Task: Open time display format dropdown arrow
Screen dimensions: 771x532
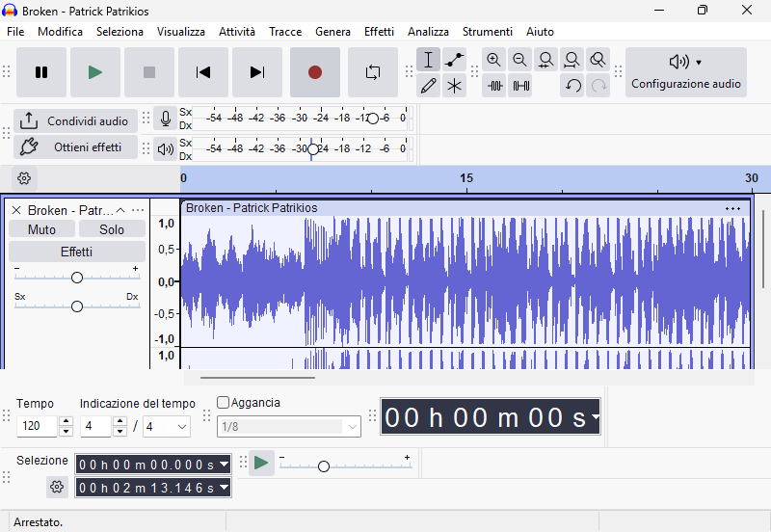Action: 596,417
